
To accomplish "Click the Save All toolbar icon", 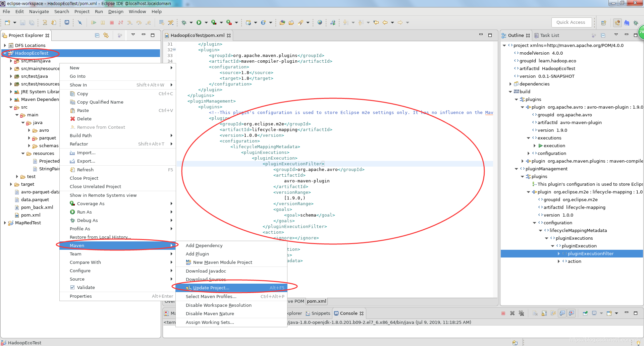I will coord(32,22).
